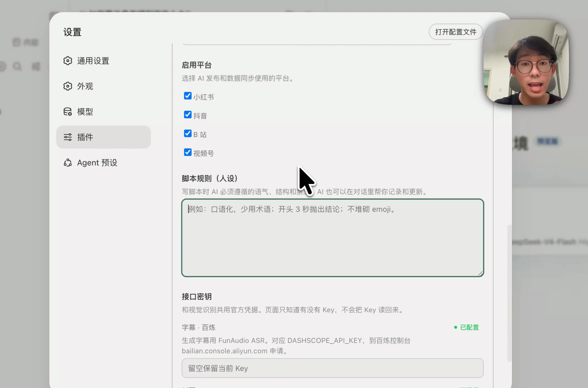
Task: Switch to 外观 settings section
Action: click(103, 86)
